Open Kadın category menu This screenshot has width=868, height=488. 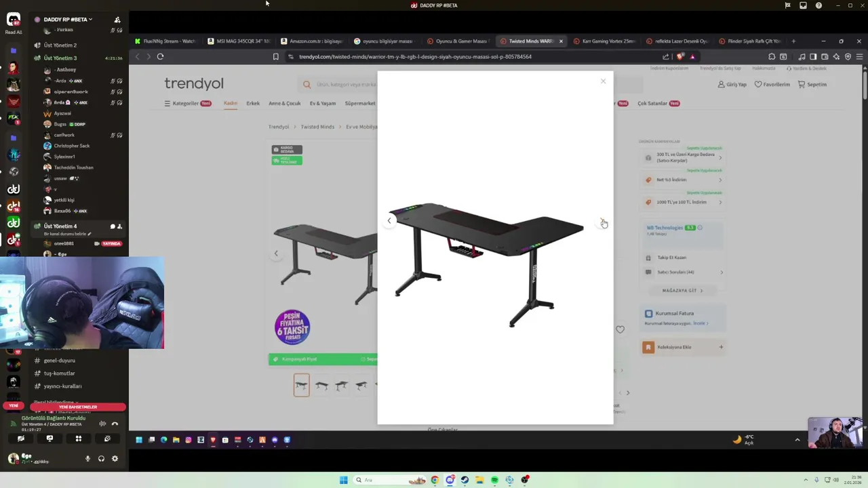[231, 103]
